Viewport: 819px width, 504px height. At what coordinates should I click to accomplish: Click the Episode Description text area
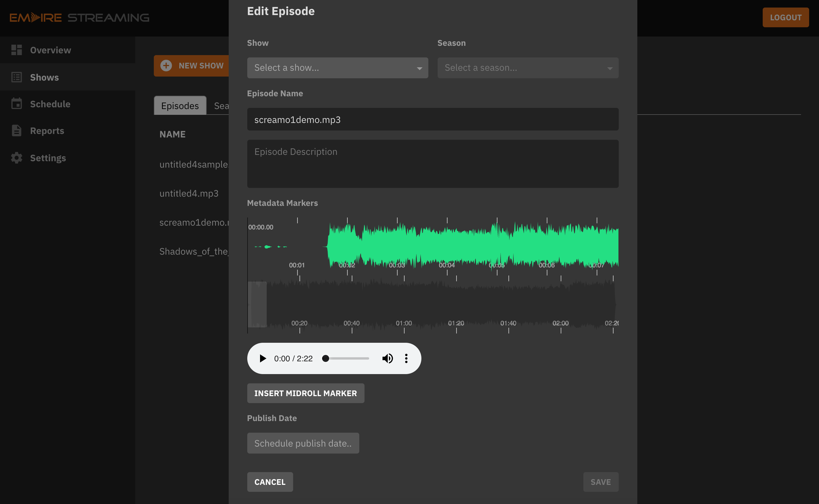coord(432,164)
